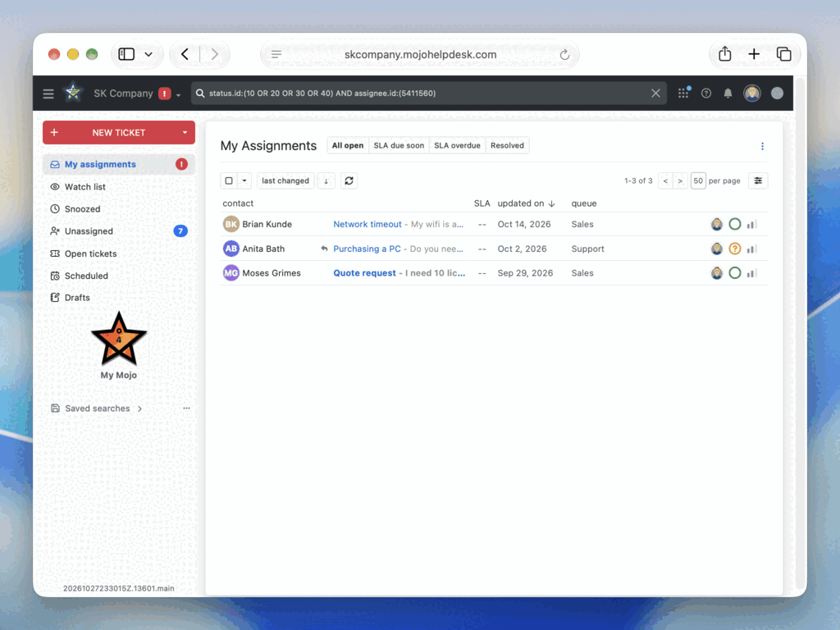
Task: Go to Unassigned tickets in sidebar
Action: (x=119, y=231)
